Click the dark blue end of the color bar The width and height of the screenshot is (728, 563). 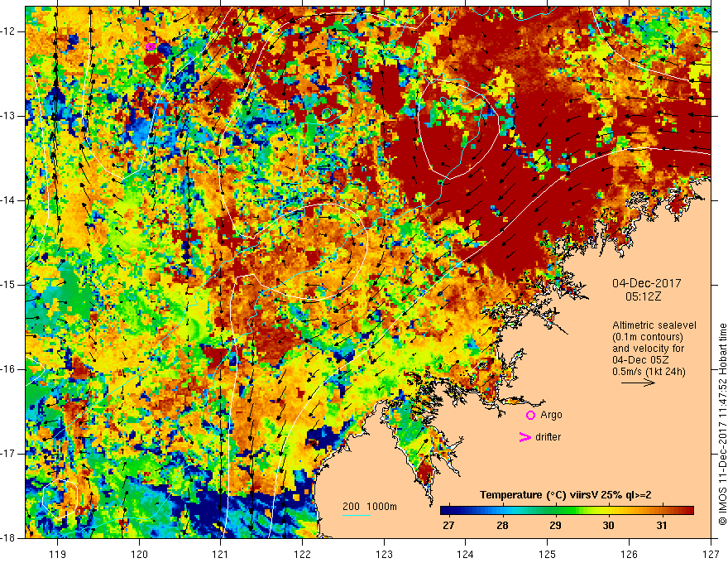(x=444, y=511)
